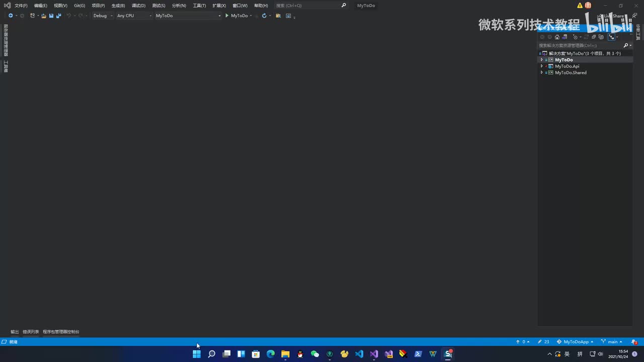Expand the MyToDo.Shared project node

[x=541, y=73]
